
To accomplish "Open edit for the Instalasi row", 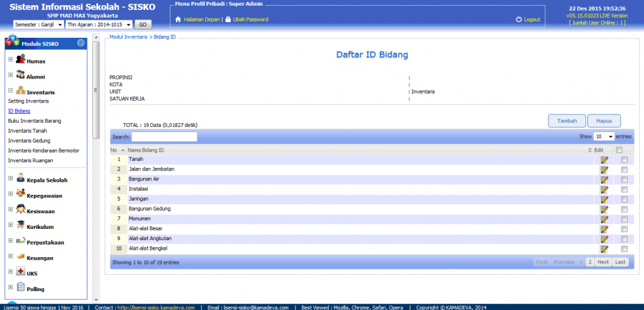I will 604,189.
